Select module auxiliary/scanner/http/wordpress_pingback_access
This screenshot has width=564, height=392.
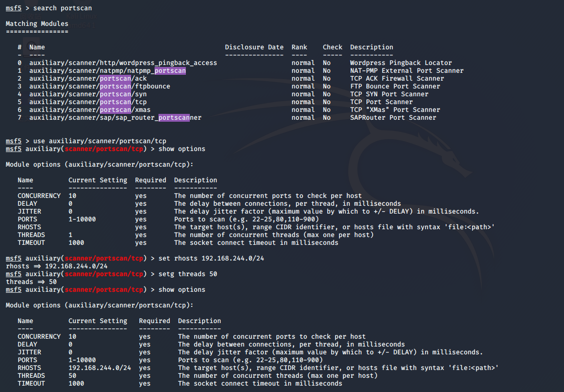pyautogui.click(x=123, y=63)
